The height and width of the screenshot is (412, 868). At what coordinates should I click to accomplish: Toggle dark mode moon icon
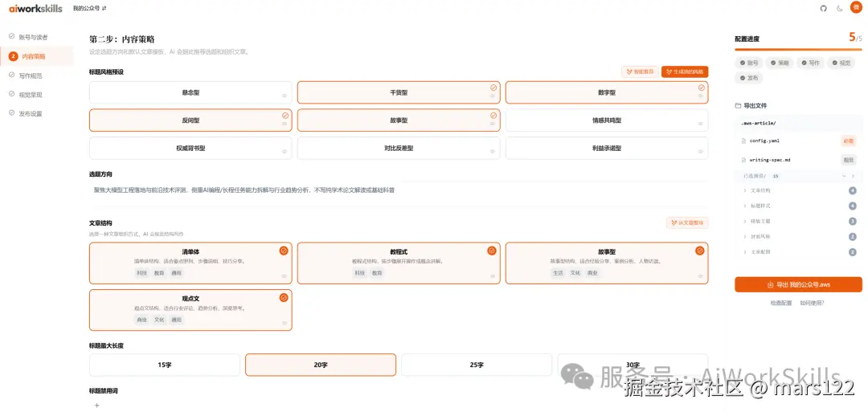(x=839, y=8)
